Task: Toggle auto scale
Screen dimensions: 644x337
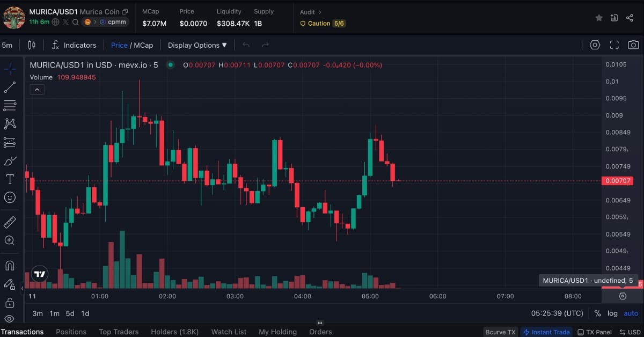Action: point(631,313)
